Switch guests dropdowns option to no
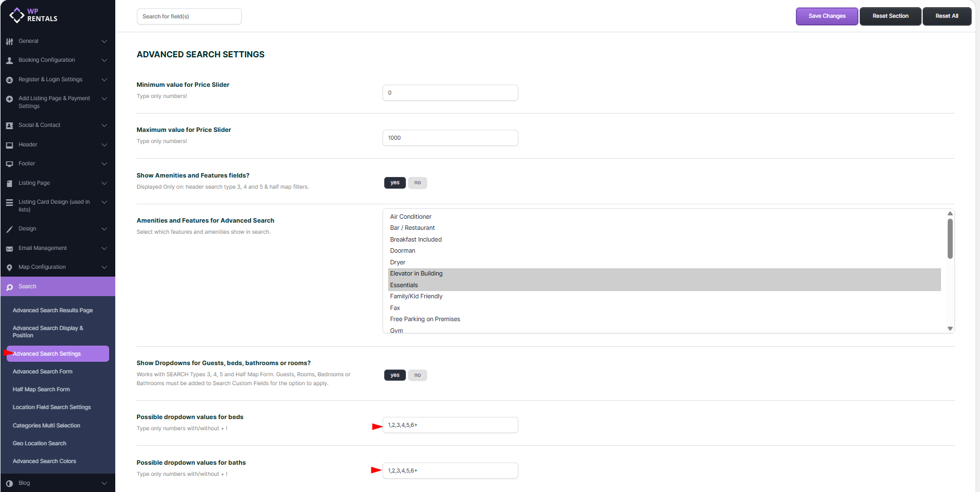 click(x=417, y=375)
